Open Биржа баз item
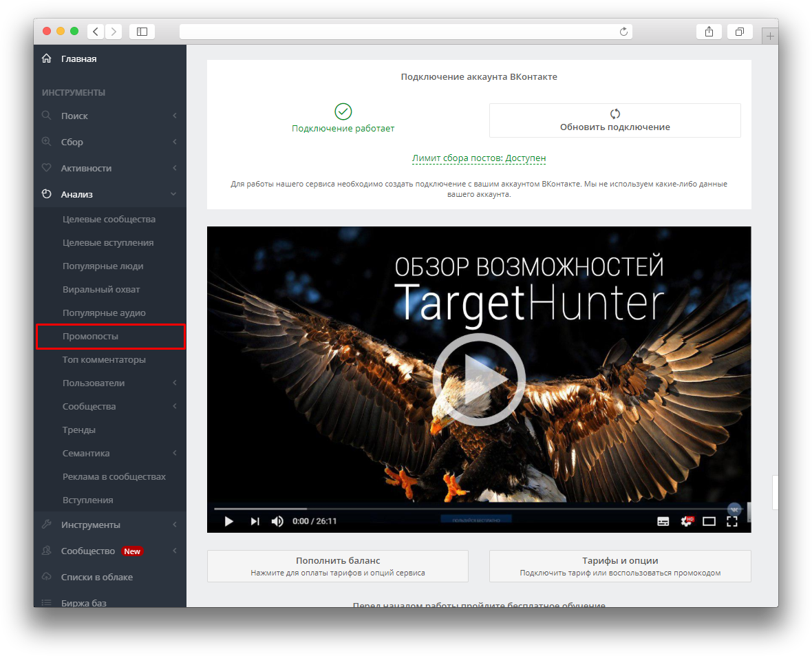This screenshot has width=812, height=656. pyautogui.click(x=83, y=602)
